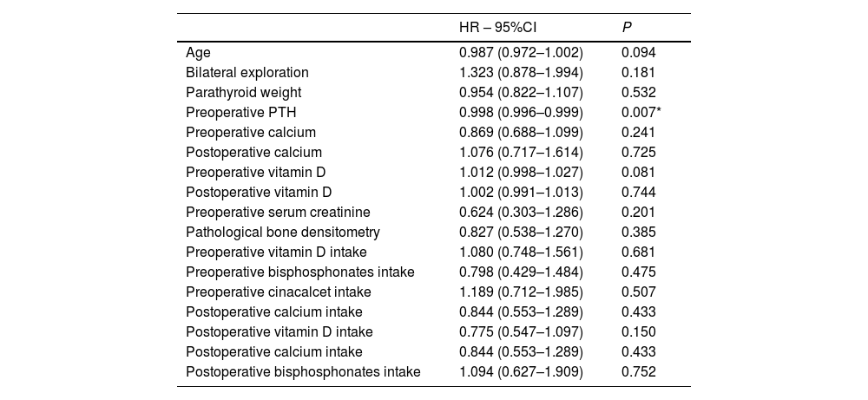Click the "P" column header
This screenshot has height=400, width=868.
click(627, 28)
